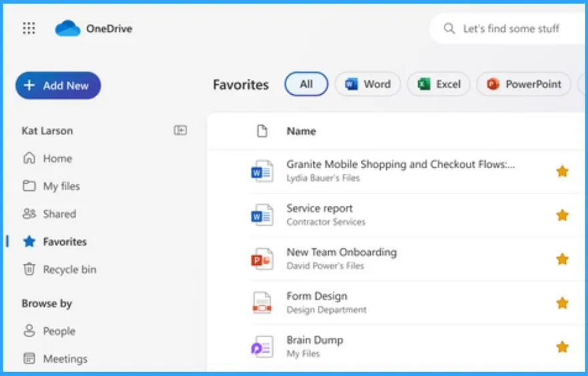The width and height of the screenshot is (588, 376).
Task: Click the PowerPoint icon for New Team Onboarding
Action: [x=262, y=258]
